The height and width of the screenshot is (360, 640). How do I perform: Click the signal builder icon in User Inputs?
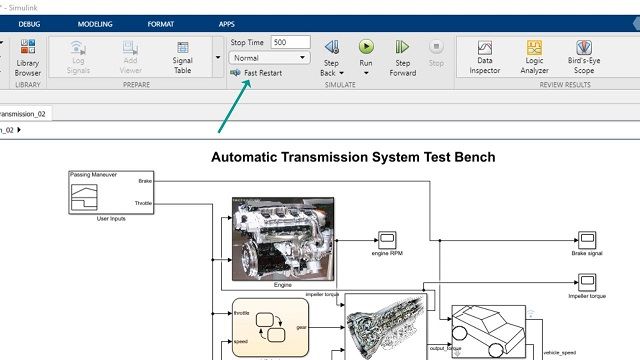[x=84, y=197]
